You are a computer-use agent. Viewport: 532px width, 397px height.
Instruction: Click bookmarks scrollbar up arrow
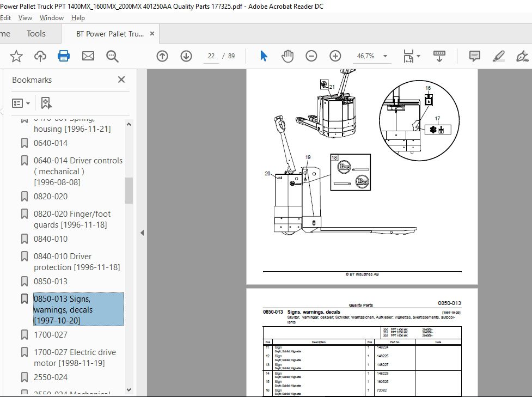(129, 124)
